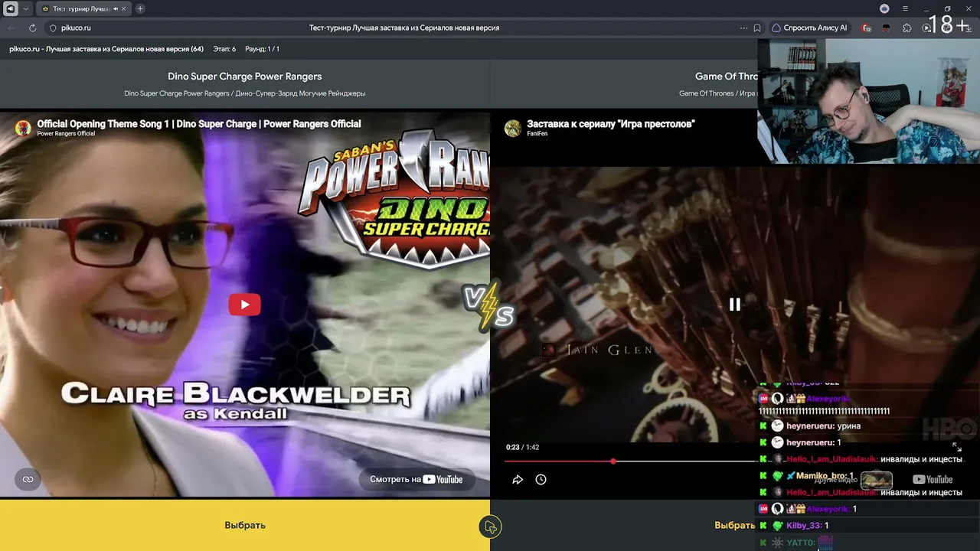The image size is (980, 551).
Task: Click the Раунд: 1 / 1 label
Action: [263, 49]
